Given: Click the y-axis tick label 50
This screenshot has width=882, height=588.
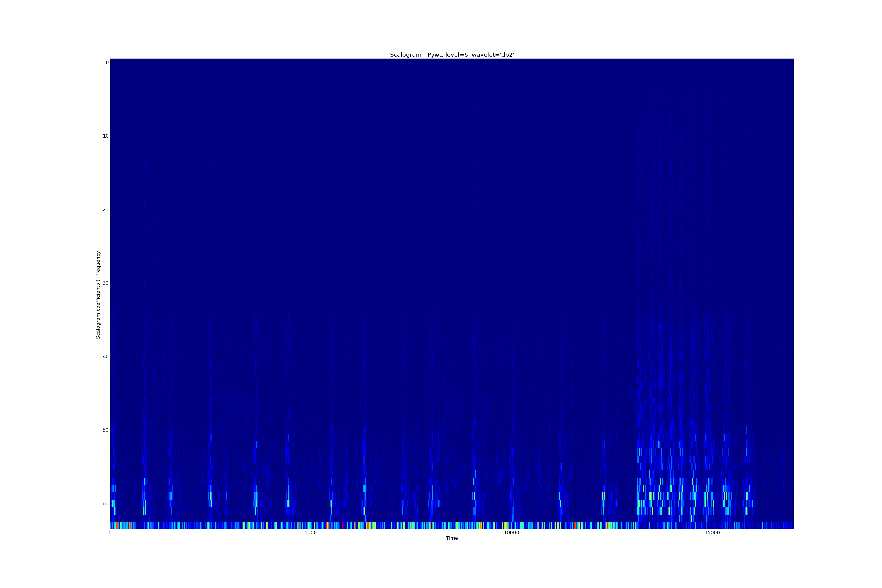Looking at the screenshot, I should click(x=106, y=430).
